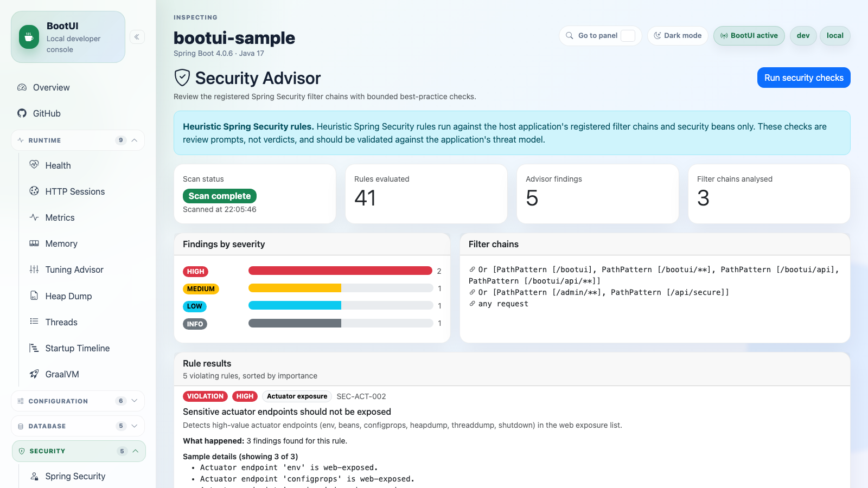Expand the CONFIGURATION section chevron
This screenshot has width=868, height=488.
(135, 401)
